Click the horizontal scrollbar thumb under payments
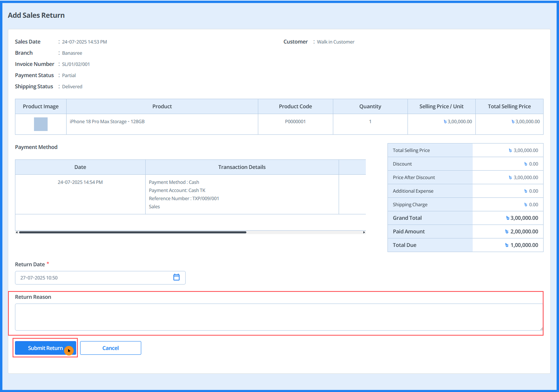 [133, 232]
